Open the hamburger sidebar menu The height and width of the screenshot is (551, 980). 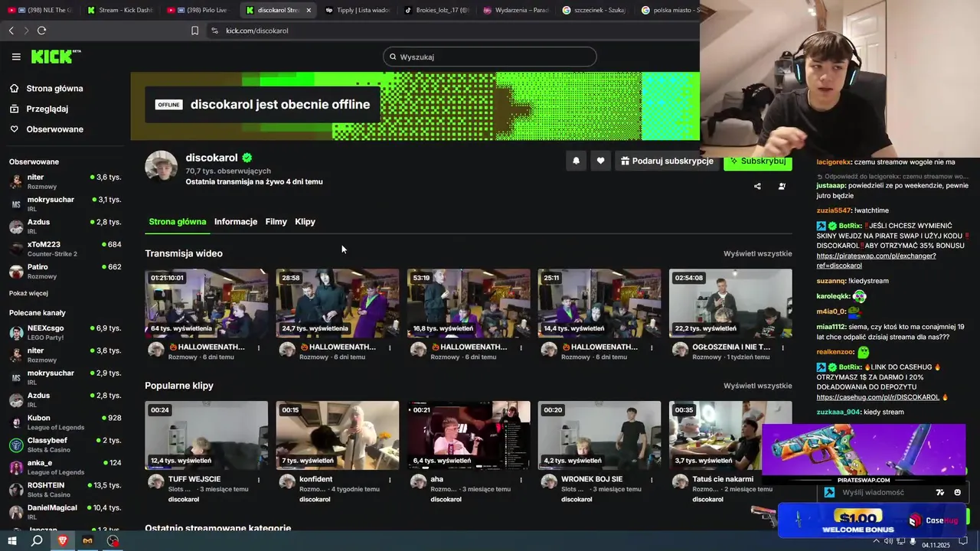coord(16,57)
